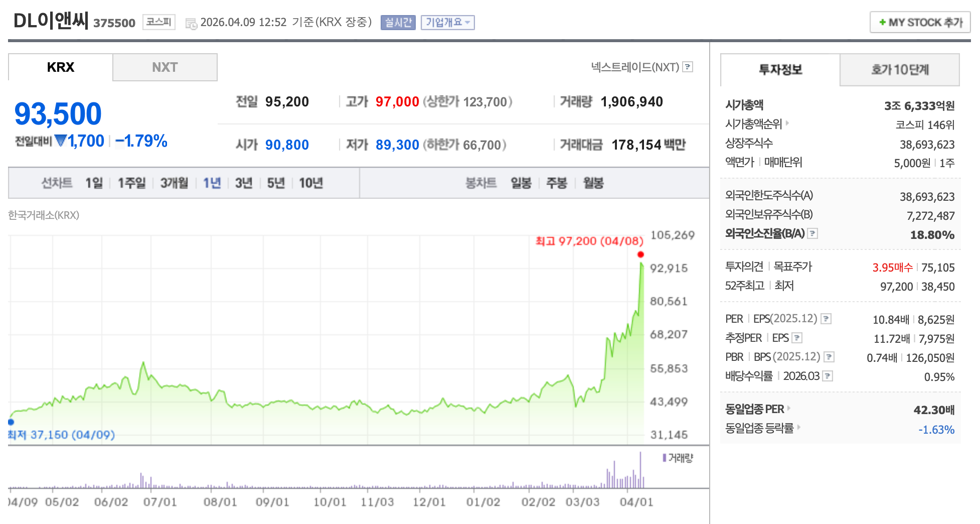980x524 pixels.
Task: Expand the 기업개요 dropdown
Action: (448, 23)
